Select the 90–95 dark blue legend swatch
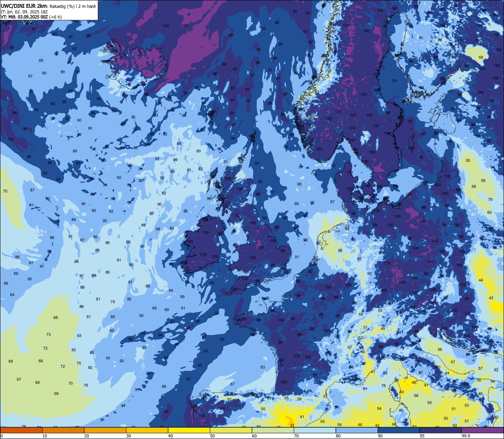This screenshot has height=439, width=504. click(398, 430)
